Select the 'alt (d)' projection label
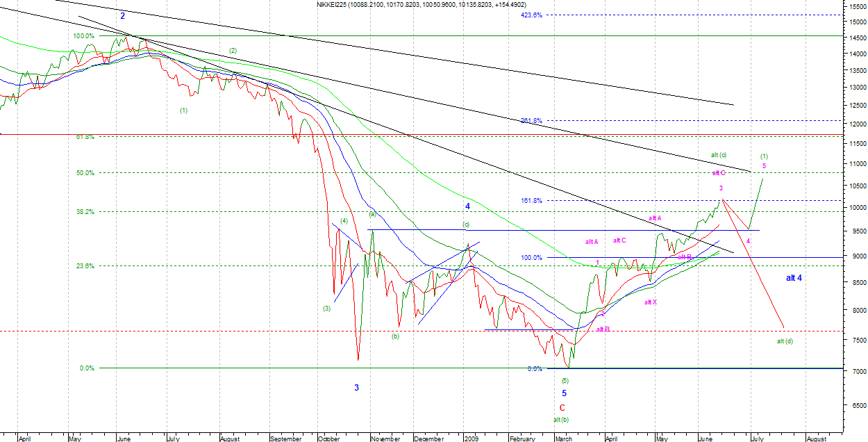868x442 pixels. coord(785,341)
